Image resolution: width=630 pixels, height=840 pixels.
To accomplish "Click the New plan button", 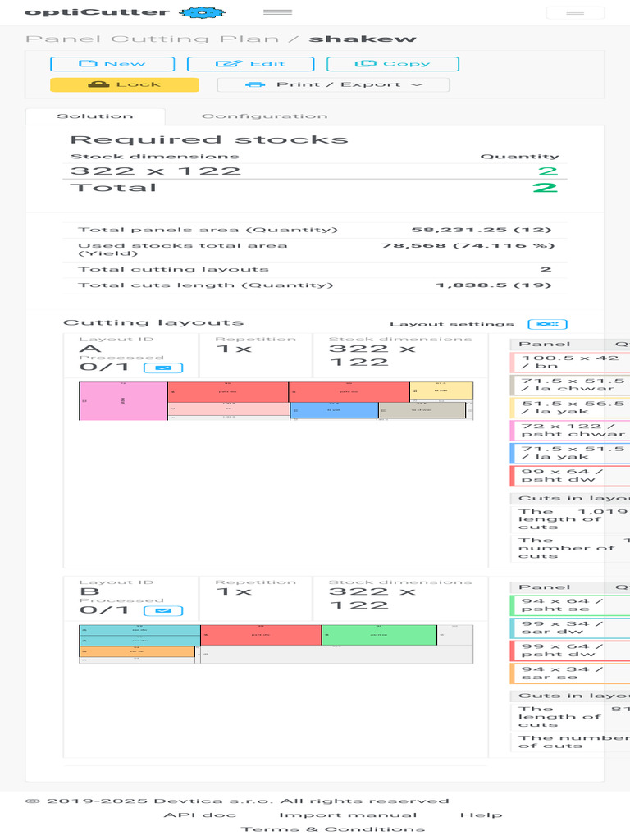I will [x=112, y=64].
